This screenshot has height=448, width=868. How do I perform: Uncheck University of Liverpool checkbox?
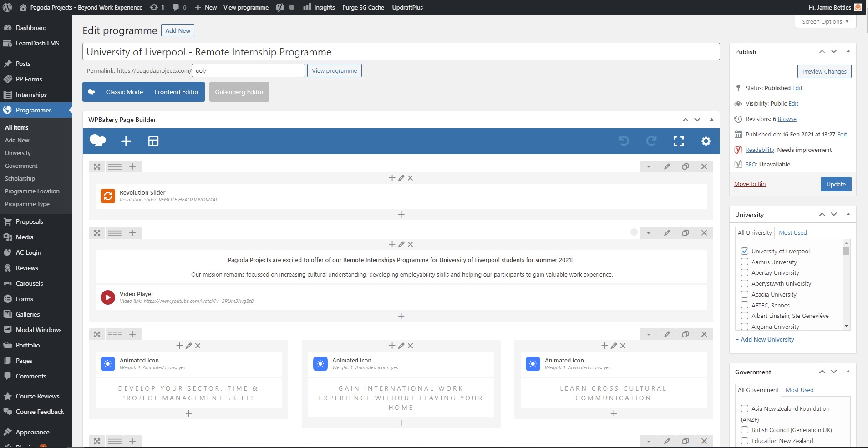(745, 251)
